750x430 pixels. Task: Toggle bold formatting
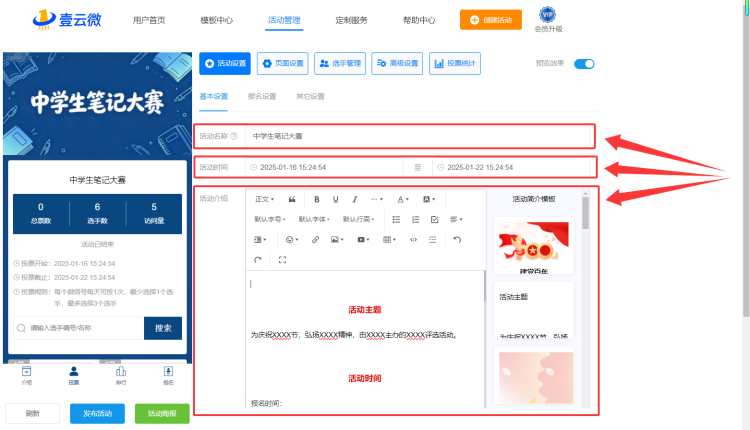coord(317,199)
